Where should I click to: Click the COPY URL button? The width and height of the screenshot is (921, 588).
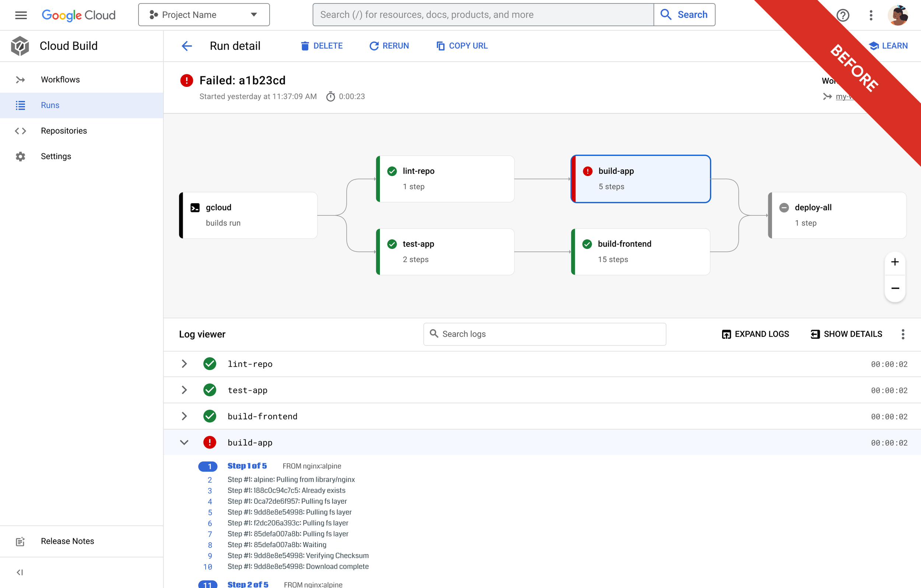click(462, 46)
